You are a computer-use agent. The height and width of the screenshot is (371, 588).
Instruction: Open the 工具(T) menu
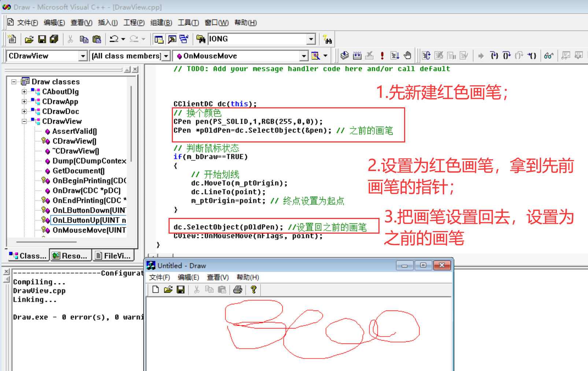coord(188,23)
